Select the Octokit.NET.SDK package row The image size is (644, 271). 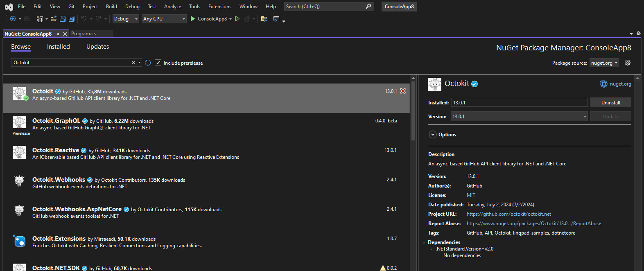[x=206, y=266]
